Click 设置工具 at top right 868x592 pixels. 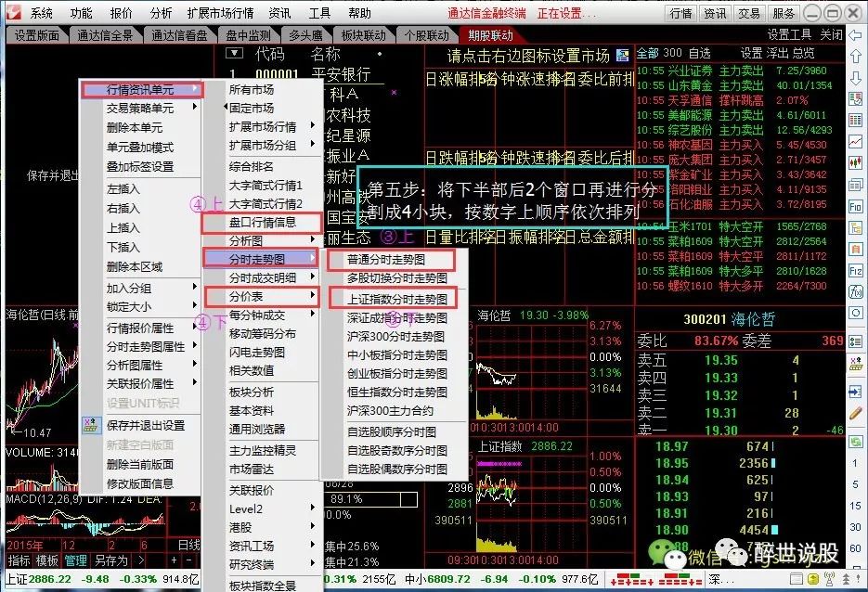click(x=789, y=35)
